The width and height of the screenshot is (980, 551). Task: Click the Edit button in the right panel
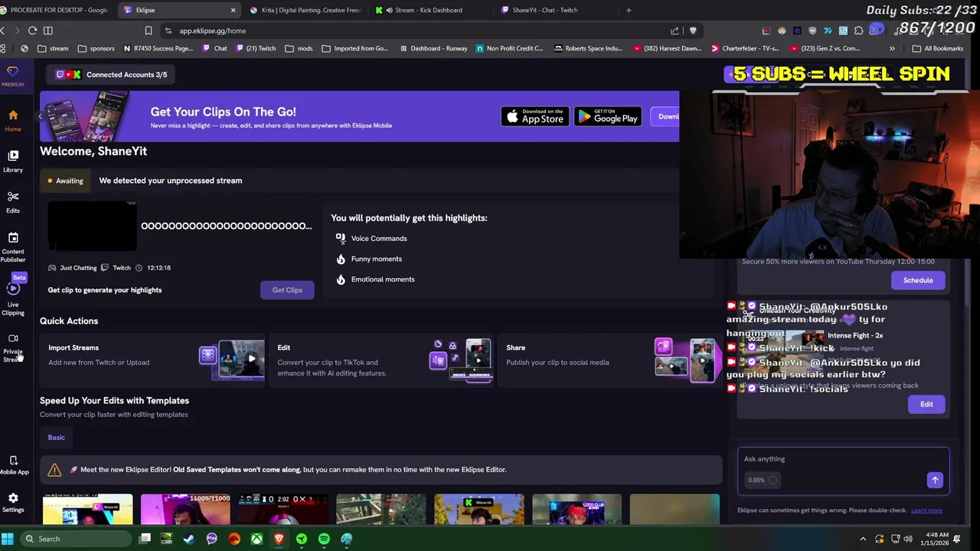926,404
